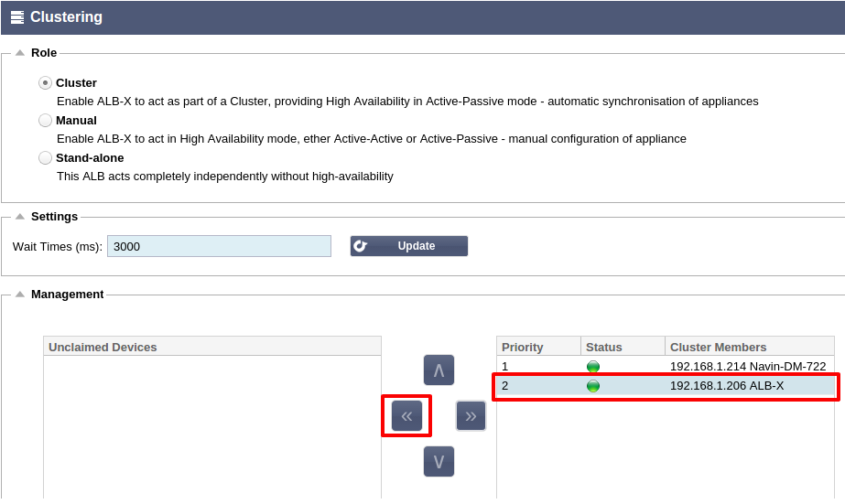Click the Clustering header menu icon
The width and height of the screenshot is (845, 504).
pos(17,17)
